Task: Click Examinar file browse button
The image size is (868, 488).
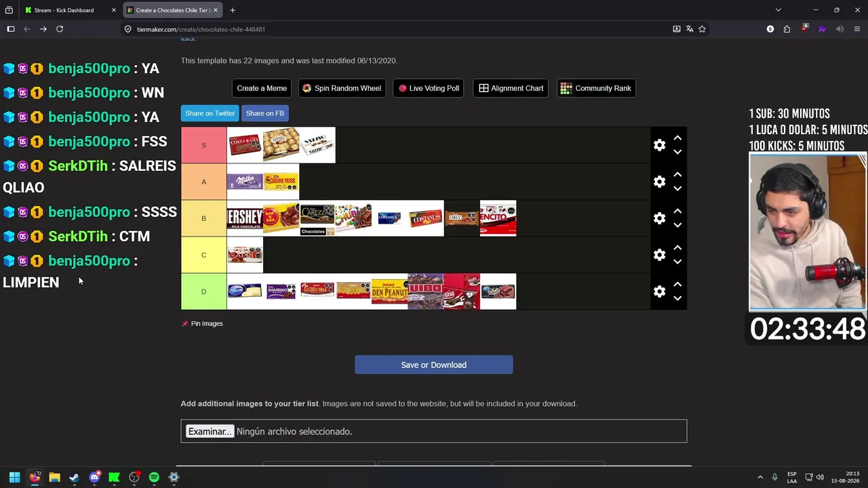Action: [210, 431]
